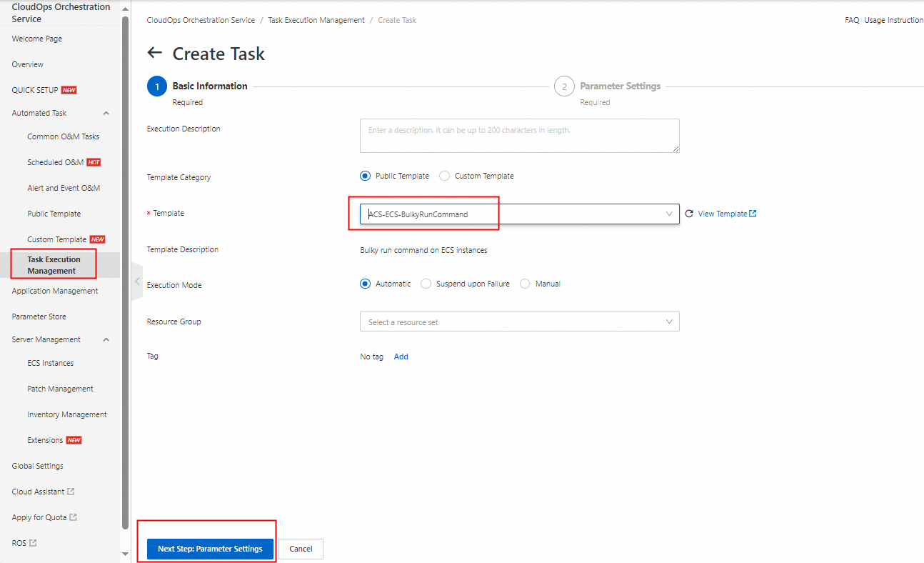Screen dimensions: 924x563
Task: Click the Execution Description text area
Action: 520,136
